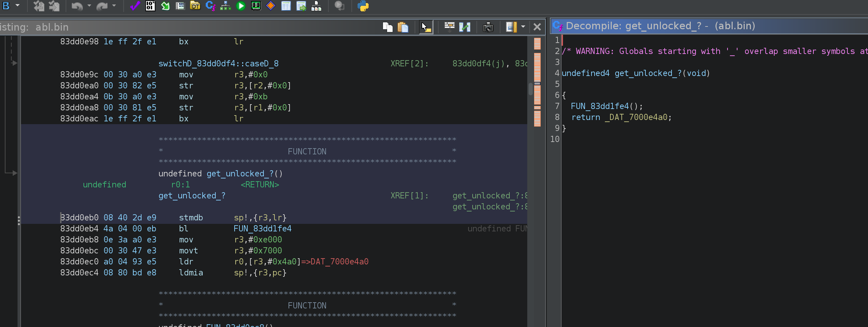This screenshot has height=327, width=868.
Task: Open the Python interpreter icon
Action: tap(363, 6)
